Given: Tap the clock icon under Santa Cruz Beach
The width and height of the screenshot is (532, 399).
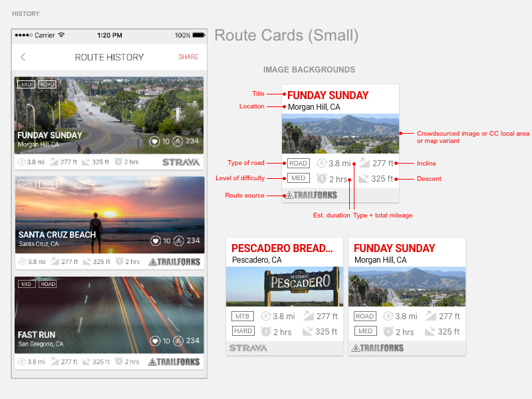Looking at the screenshot, I should 119,261.
